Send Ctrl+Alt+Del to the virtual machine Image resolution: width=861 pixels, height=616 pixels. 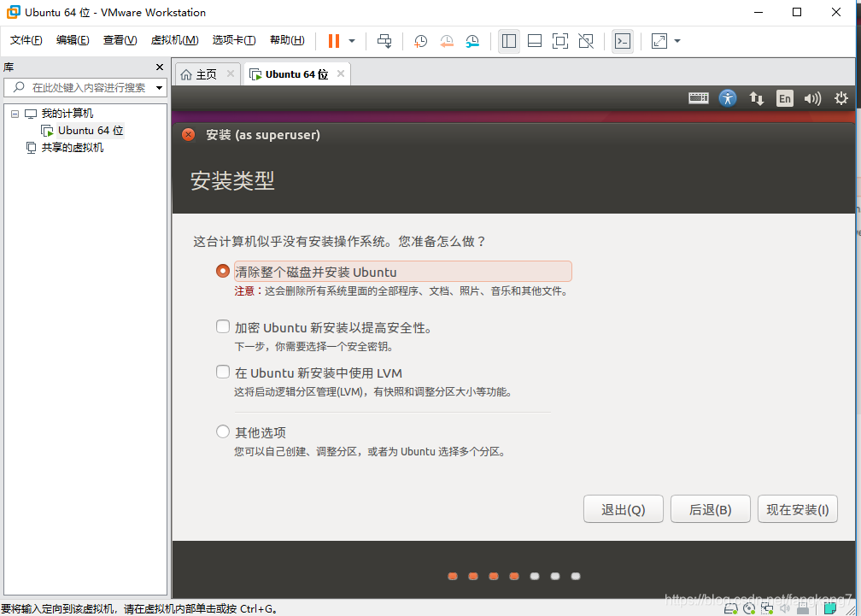[384, 41]
